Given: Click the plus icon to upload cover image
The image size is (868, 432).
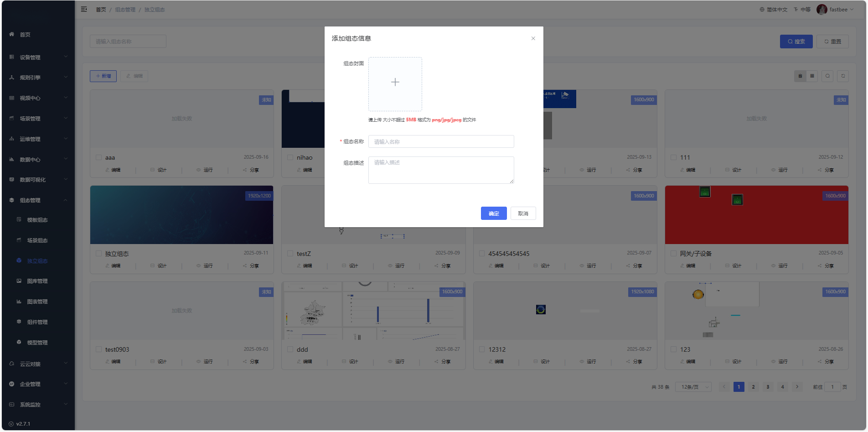Looking at the screenshot, I should [x=395, y=83].
